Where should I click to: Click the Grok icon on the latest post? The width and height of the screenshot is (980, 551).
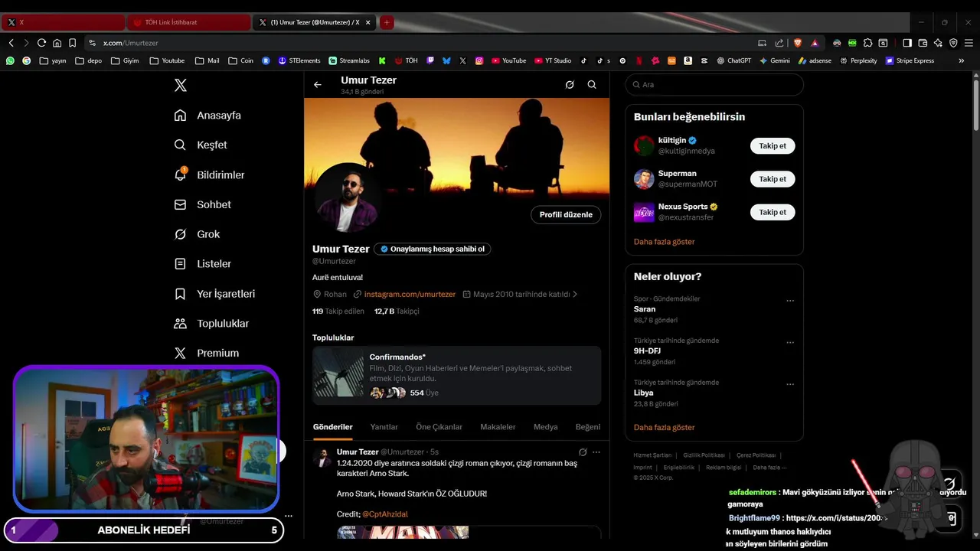(583, 452)
